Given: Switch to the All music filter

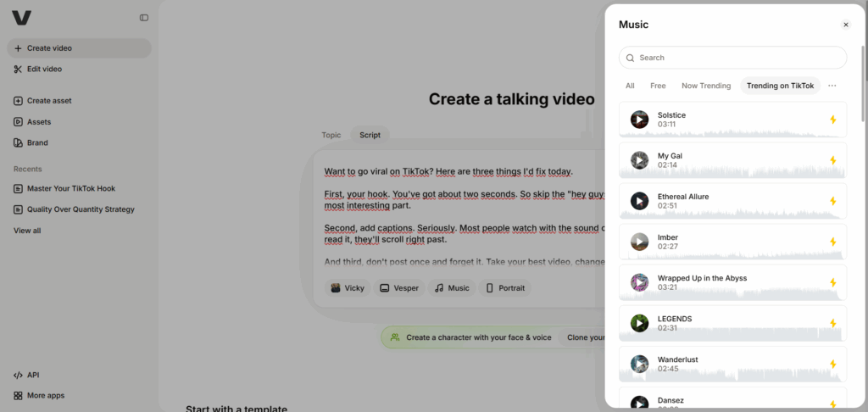Looking at the screenshot, I should [x=630, y=86].
